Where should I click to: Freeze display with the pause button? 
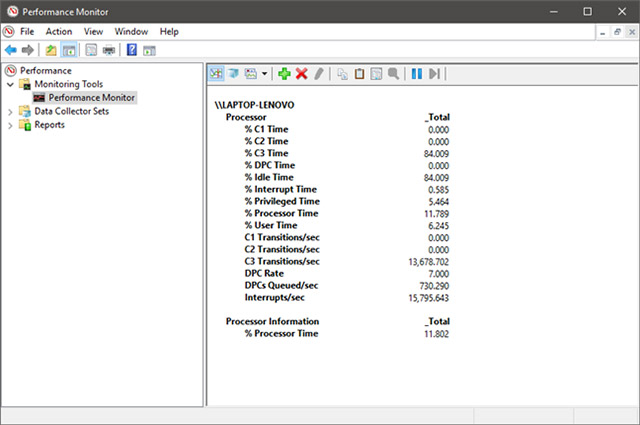(x=416, y=74)
